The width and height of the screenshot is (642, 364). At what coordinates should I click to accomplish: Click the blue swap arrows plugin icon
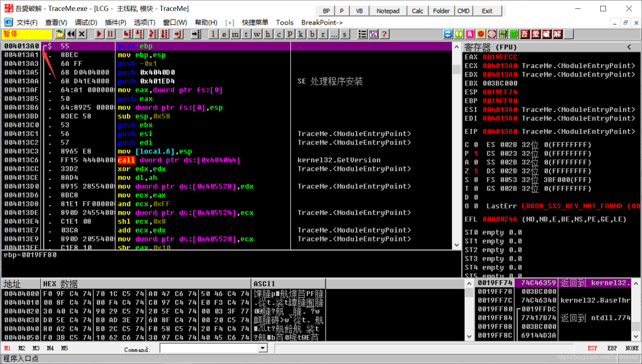pyautogui.click(x=448, y=34)
